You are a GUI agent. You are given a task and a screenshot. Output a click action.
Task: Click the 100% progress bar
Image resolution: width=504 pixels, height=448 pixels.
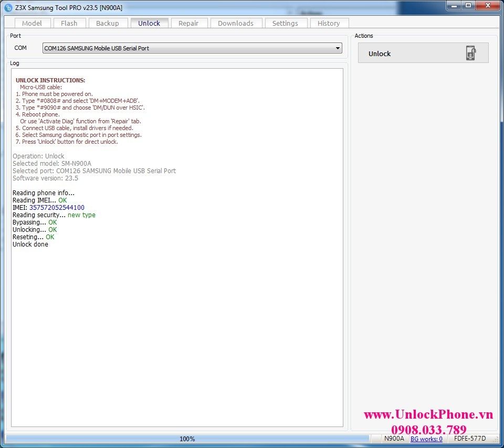click(187, 439)
